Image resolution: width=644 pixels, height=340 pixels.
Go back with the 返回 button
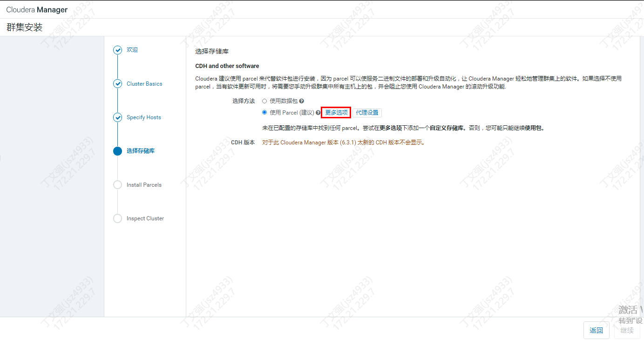point(597,330)
